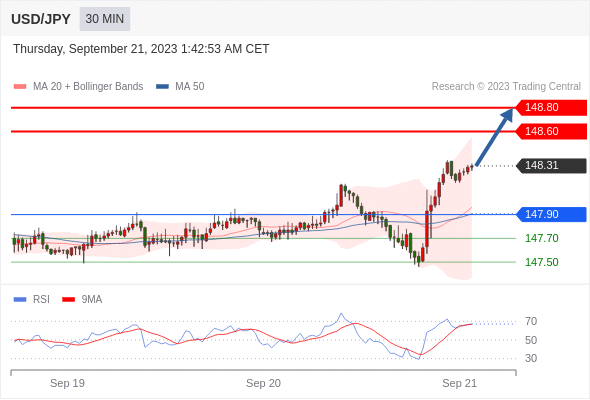Click the 30 MIN timeframe button

coord(105,19)
